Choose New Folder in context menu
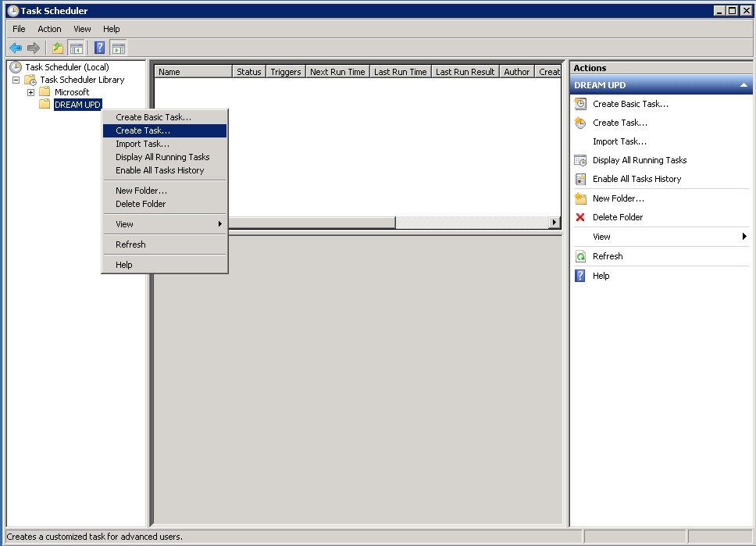This screenshot has height=546, width=756. (165, 191)
